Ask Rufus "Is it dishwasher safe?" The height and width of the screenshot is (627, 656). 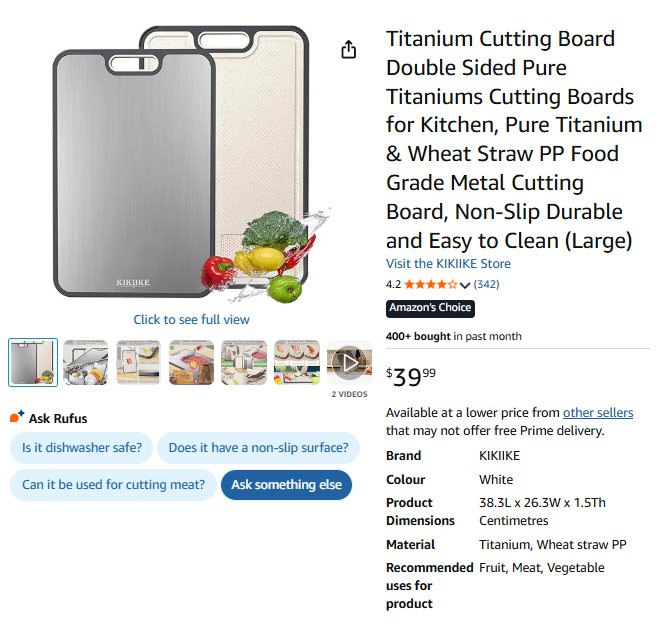82,448
